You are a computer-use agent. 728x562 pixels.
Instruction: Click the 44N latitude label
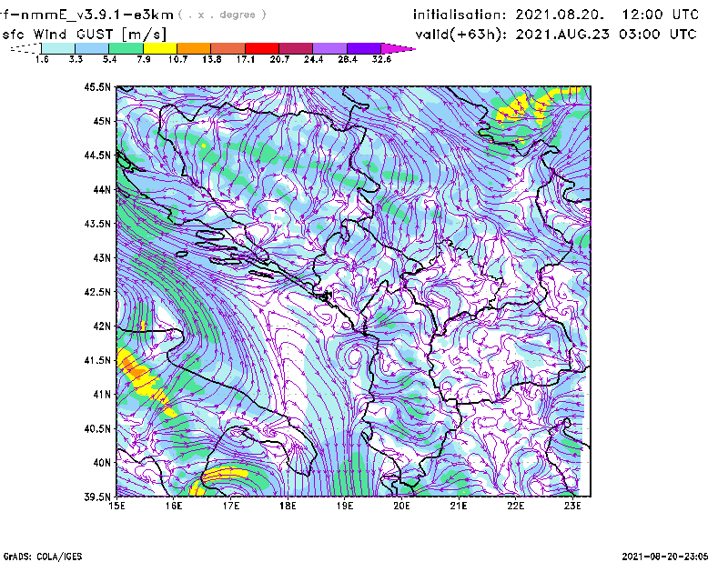point(102,189)
